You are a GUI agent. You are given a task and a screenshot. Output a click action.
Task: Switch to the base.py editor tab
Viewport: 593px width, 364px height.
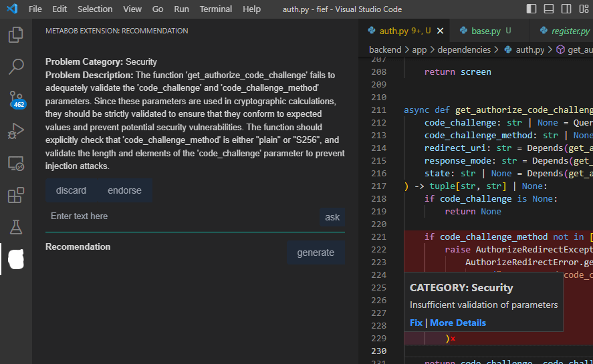pyautogui.click(x=485, y=31)
